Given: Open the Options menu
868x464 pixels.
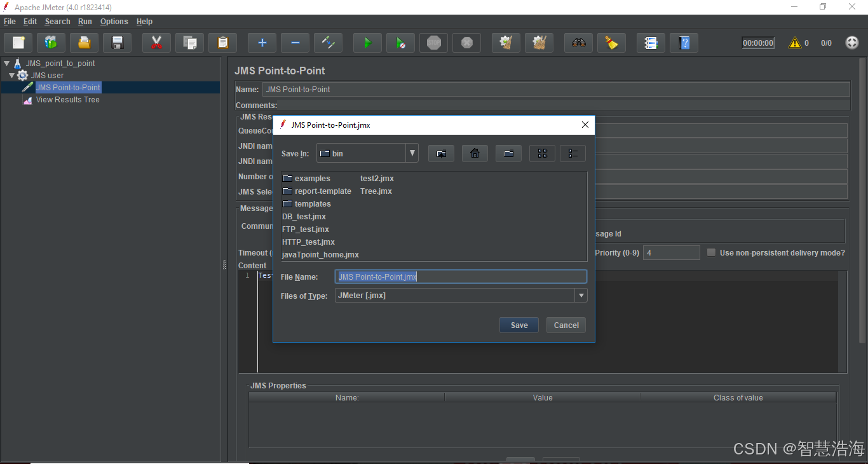Looking at the screenshot, I should [114, 22].
